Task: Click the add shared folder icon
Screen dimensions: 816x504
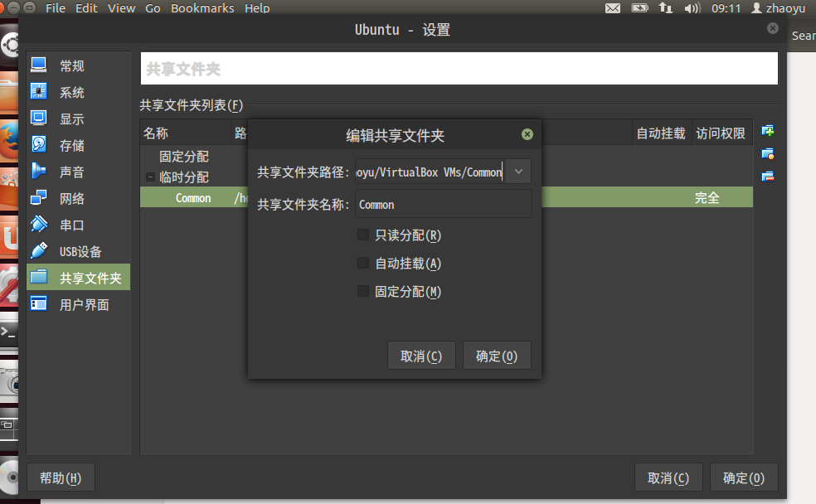Action: point(768,131)
